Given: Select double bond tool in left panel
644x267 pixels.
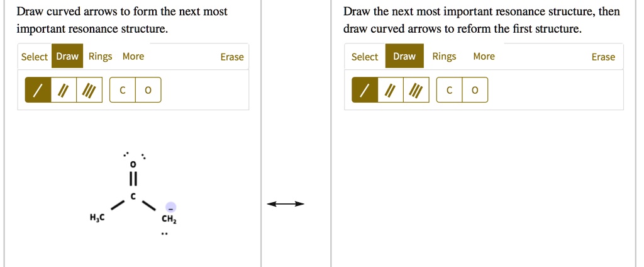Looking at the screenshot, I should click(64, 89).
